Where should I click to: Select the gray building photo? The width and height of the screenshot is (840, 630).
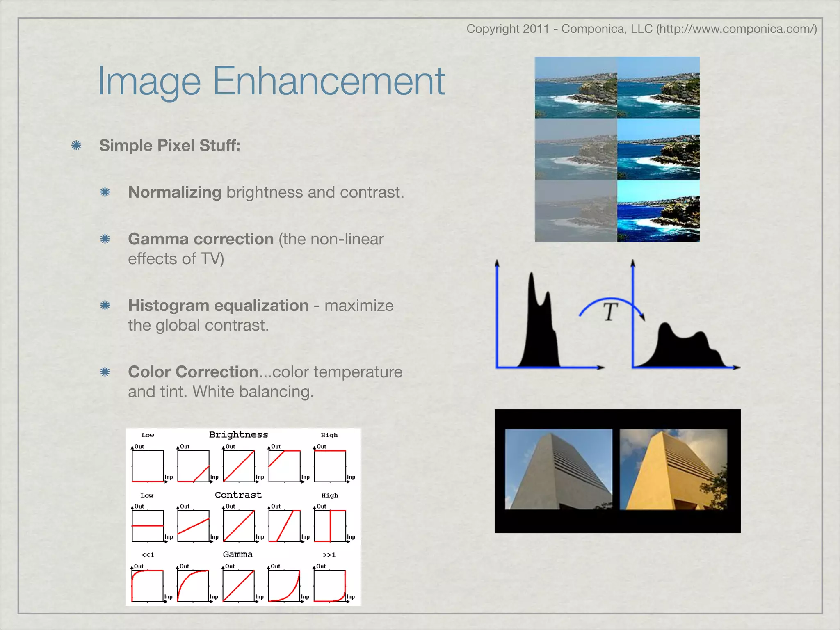click(558, 469)
